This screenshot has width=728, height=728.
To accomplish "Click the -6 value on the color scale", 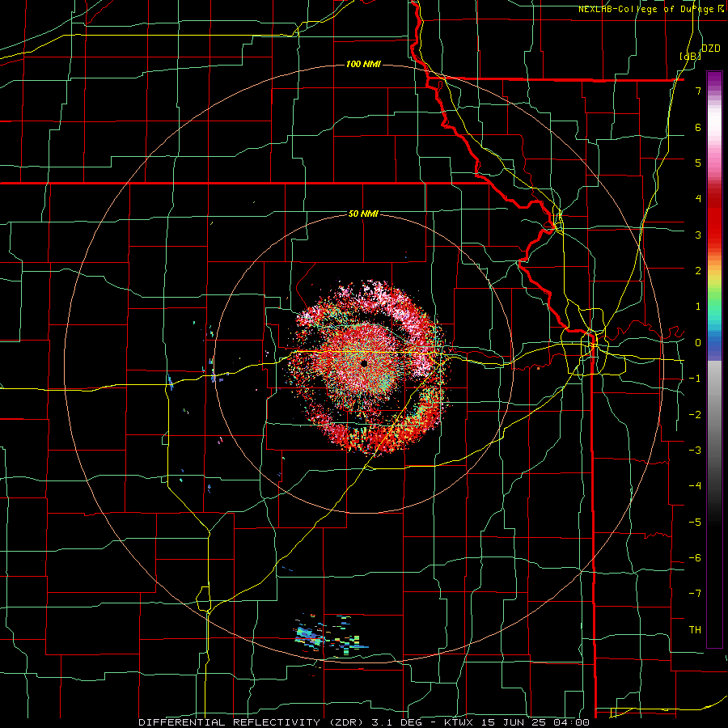I will pyautogui.click(x=695, y=558).
